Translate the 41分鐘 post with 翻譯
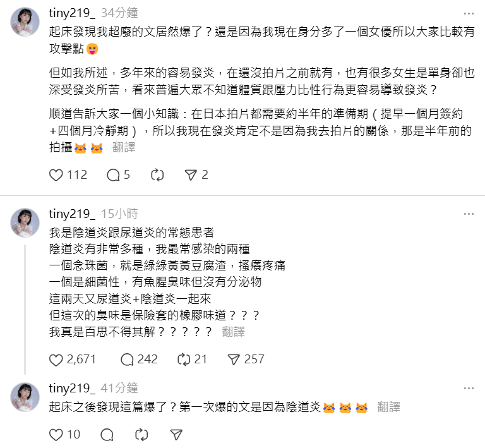The height and width of the screenshot is (448, 485). point(389,408)
